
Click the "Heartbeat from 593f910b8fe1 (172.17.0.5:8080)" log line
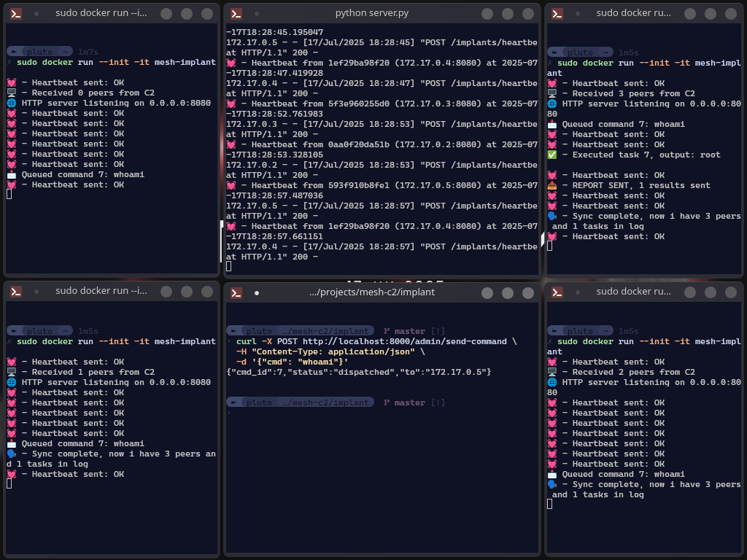click(x=382, y=186)
